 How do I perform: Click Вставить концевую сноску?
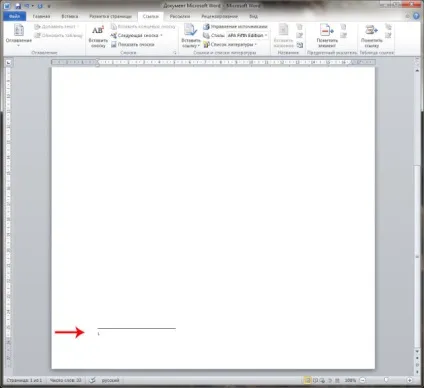click(143, 26)
